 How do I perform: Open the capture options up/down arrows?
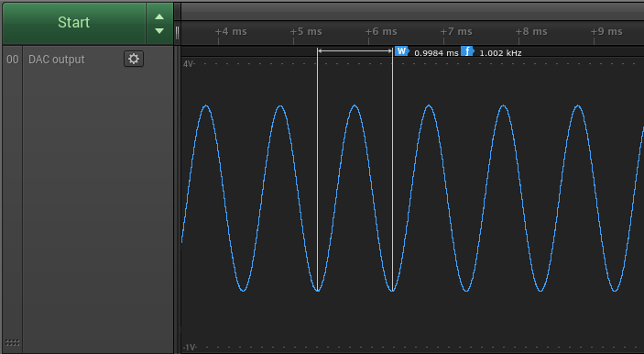[x=159, y=24]
